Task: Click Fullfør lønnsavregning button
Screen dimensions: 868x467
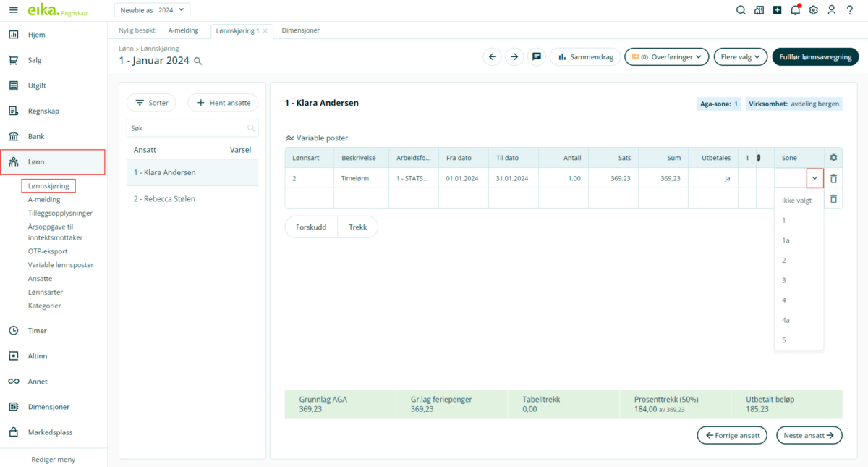Action: [815, 56]
